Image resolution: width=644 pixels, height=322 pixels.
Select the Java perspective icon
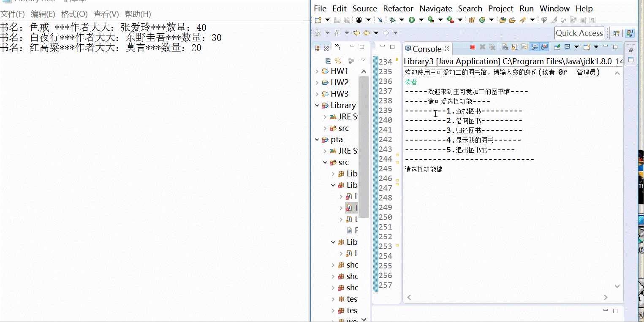tap(630, 33)
